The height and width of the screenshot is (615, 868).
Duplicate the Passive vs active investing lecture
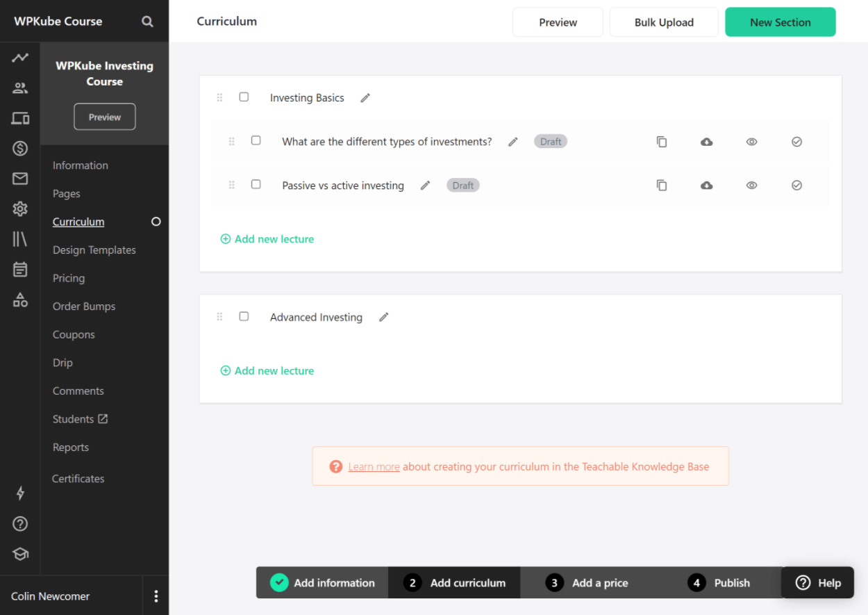coord(662,186)
